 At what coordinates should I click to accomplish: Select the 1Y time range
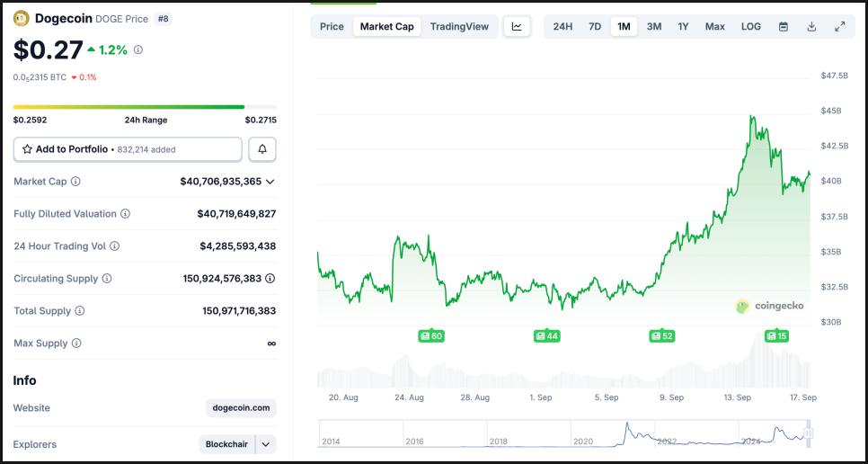[x=683, y=27]
